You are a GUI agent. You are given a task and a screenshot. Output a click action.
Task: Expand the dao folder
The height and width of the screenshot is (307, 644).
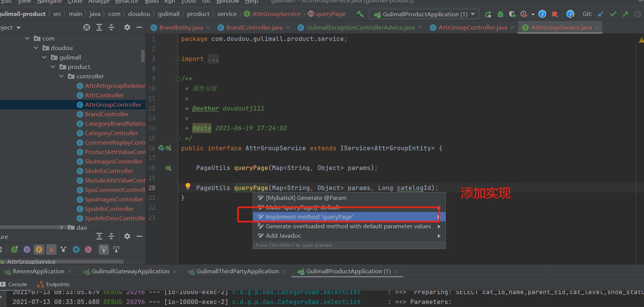(61, 228)
